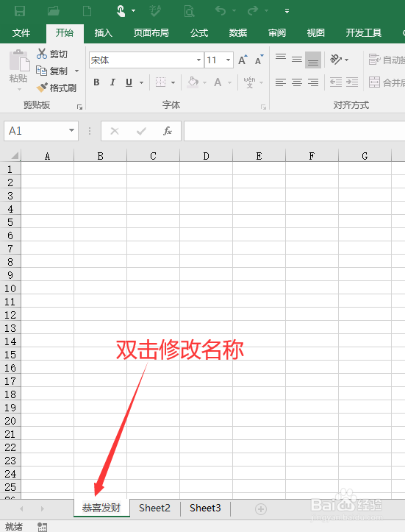Click the phonetic guide (wén) icon

249,82
